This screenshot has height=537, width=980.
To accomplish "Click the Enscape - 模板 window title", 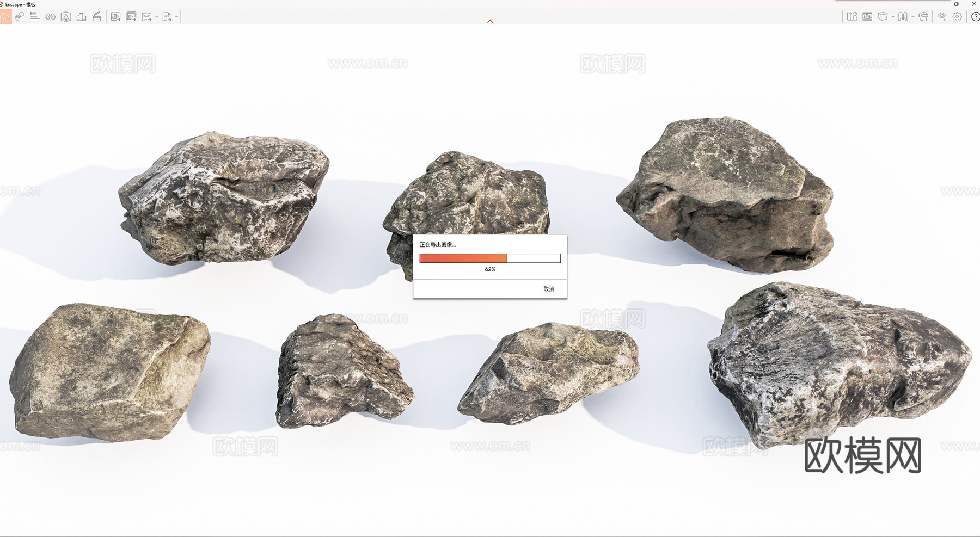I will pyautogui.click(x=21, y=4).
